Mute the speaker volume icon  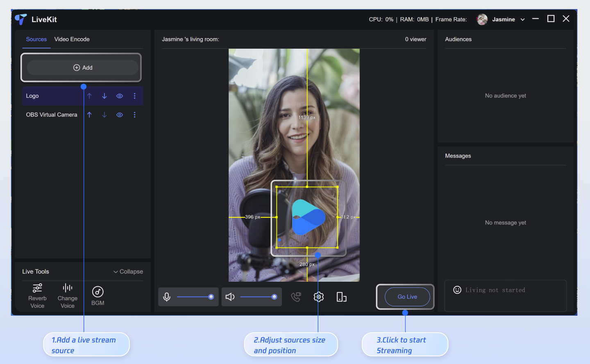[x=230, y=297]
